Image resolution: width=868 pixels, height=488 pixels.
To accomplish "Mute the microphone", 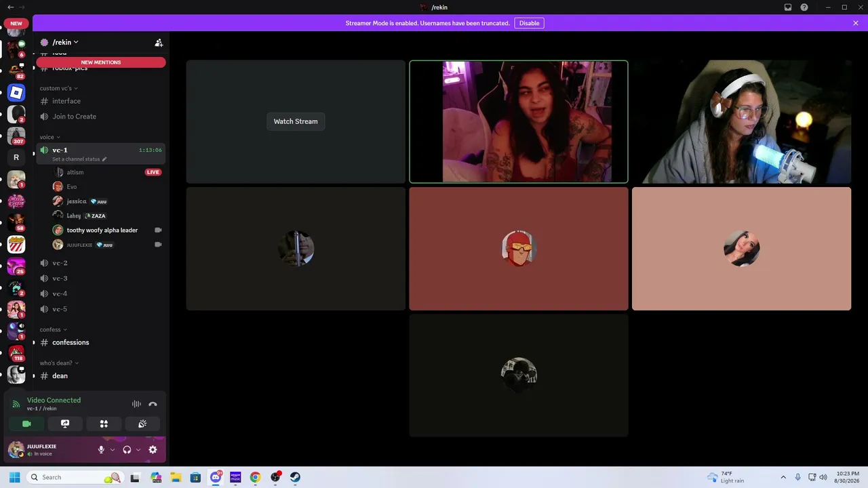I will coord(101,449).
